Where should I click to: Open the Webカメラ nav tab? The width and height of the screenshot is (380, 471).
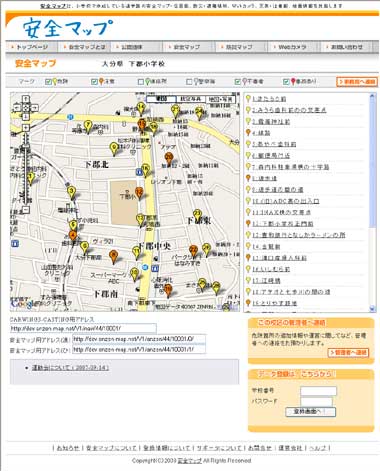tap(293, 47)
